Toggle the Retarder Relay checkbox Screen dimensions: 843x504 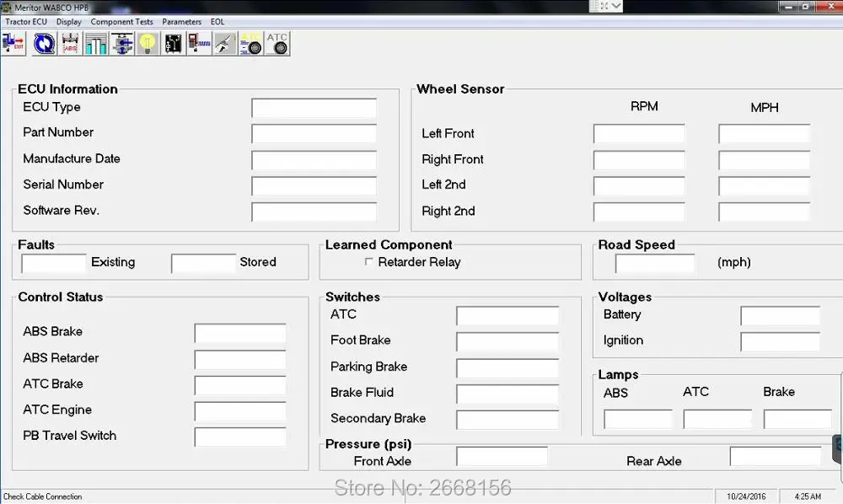pos(369,261)
